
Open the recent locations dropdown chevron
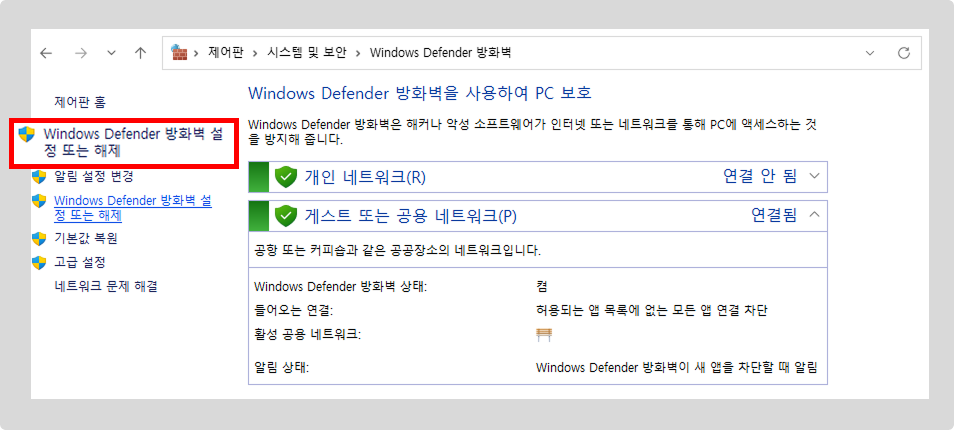point(111,52)
